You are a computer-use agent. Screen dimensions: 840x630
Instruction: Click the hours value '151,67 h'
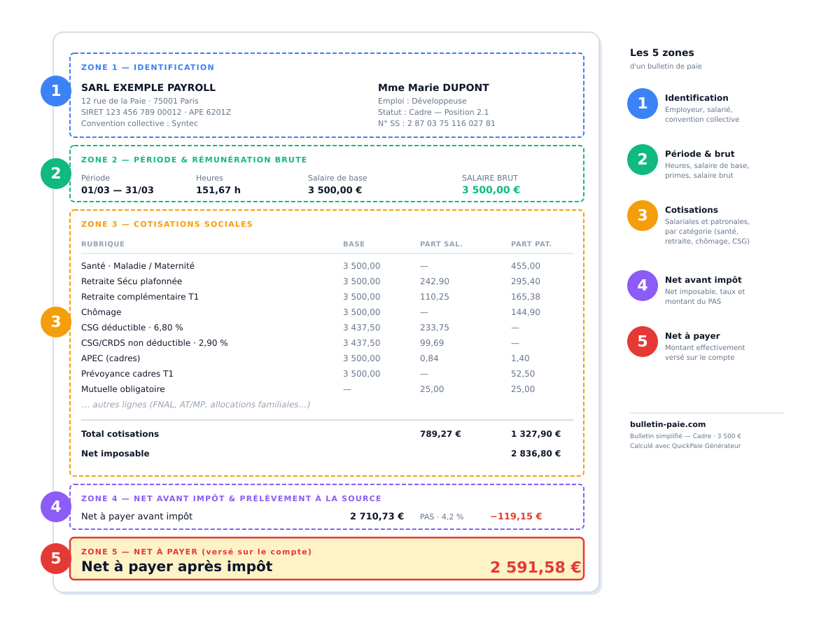pyautogui.click(x=218, y=190)
